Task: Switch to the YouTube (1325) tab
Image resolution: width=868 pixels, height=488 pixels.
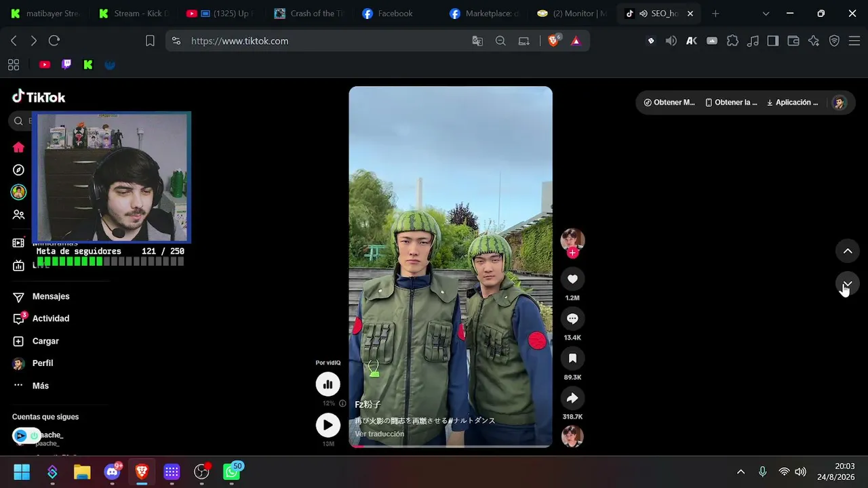Action: [x=221, y=14]
